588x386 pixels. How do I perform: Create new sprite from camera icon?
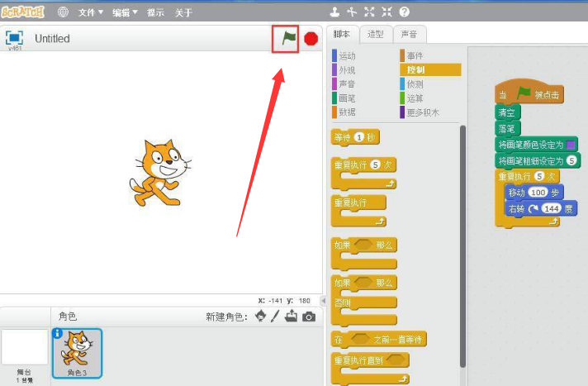pos(309,317)
